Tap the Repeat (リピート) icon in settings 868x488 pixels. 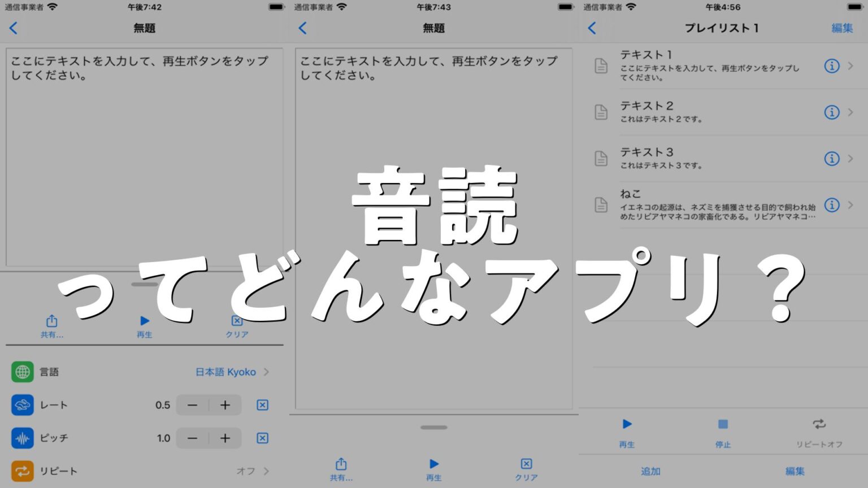pos(22,470)
